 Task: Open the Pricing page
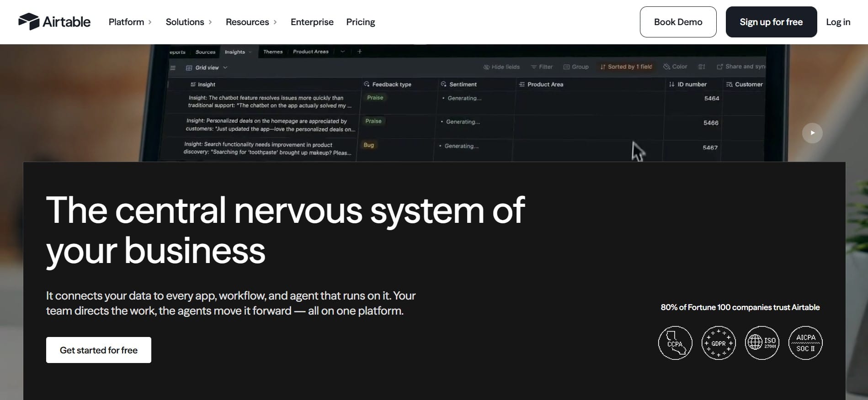click(x=361, y=22)
